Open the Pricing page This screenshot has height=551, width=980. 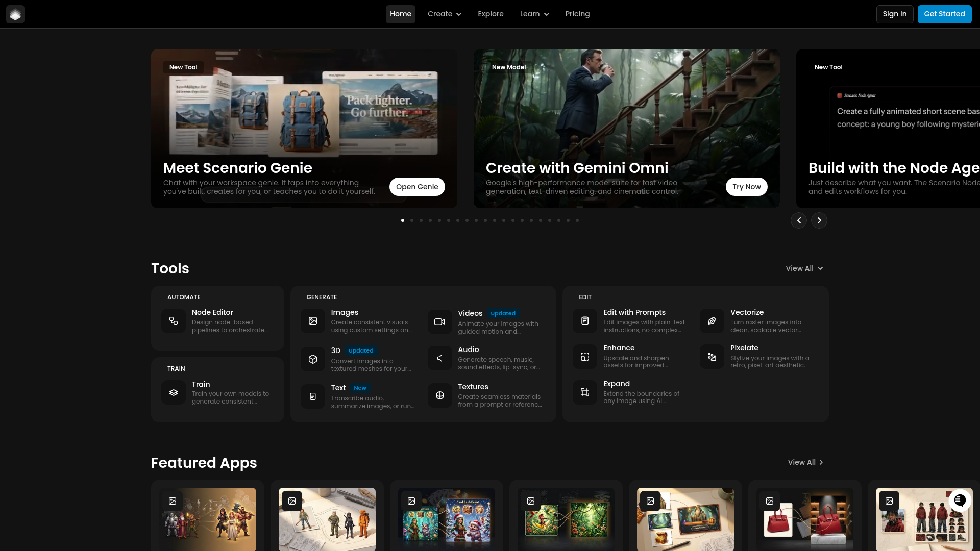tap(577, 14)
